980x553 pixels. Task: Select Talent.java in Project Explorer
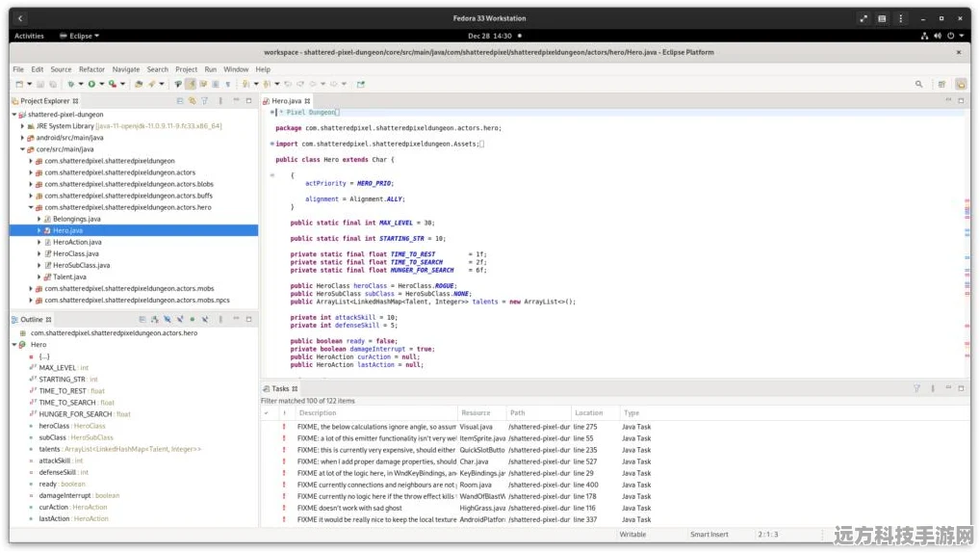click(x=69, y=276)
